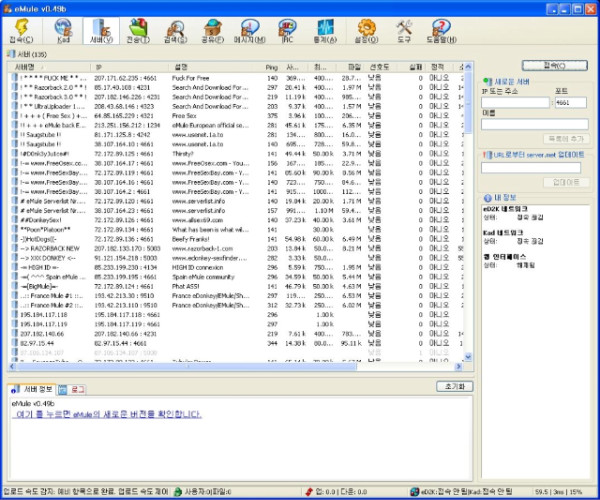Switch to the Log tab
Screen dimensions: 600x500
click(72, 389)
